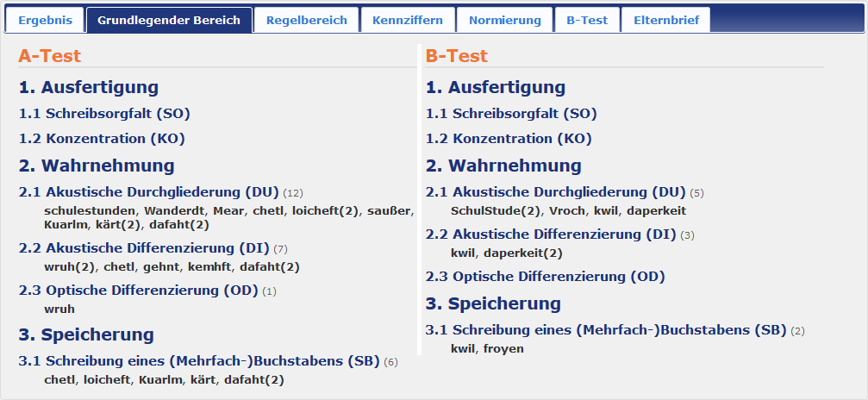Select B-Test Akustische Durchgliederung (DU) with 5 errors

click(x=556, y=191)
